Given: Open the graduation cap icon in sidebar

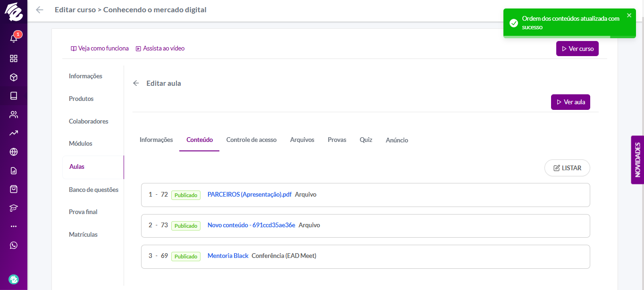Looking at the screenshot, I should tap(14, 208).
